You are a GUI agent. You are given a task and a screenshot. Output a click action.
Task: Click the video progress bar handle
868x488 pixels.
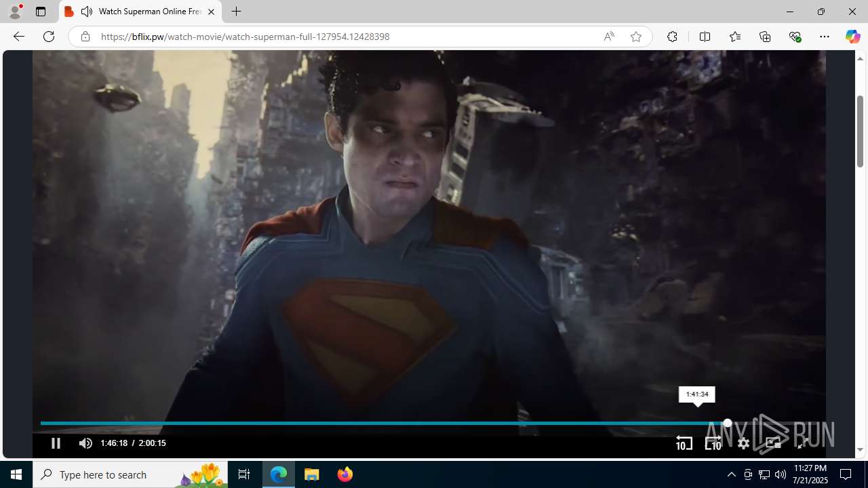click(727, 423)
